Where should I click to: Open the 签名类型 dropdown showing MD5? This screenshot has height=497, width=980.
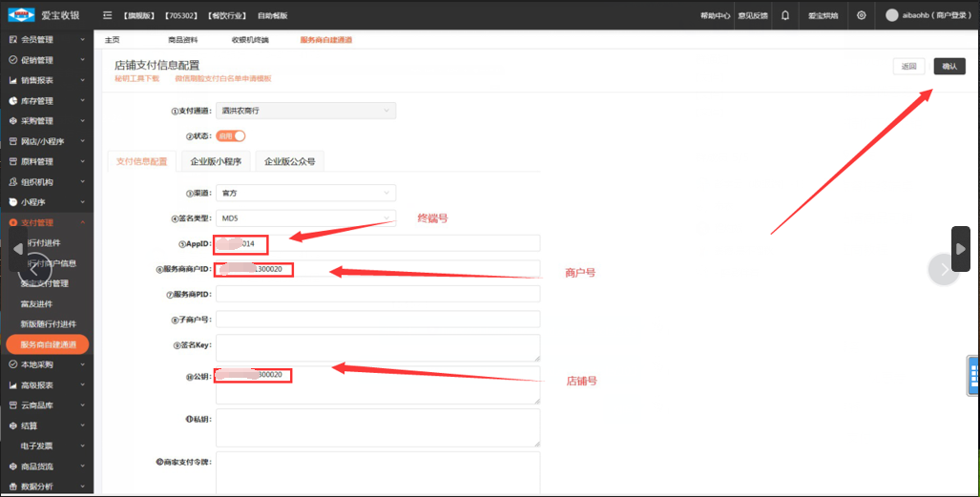[x=305, y=218]
